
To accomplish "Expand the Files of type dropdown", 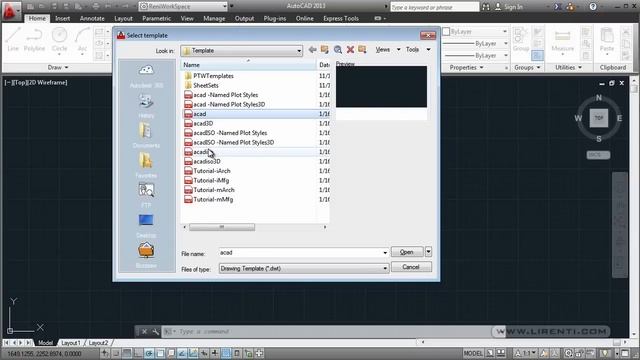I will point(384,269).
